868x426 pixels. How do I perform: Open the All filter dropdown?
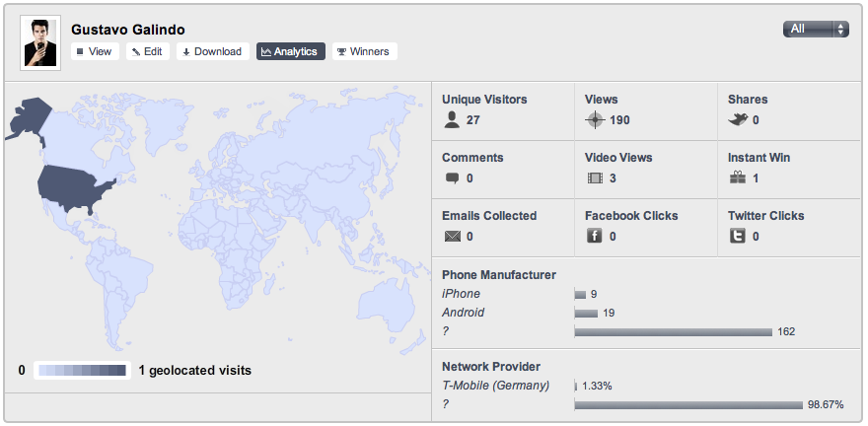click(x=816, y=30)
